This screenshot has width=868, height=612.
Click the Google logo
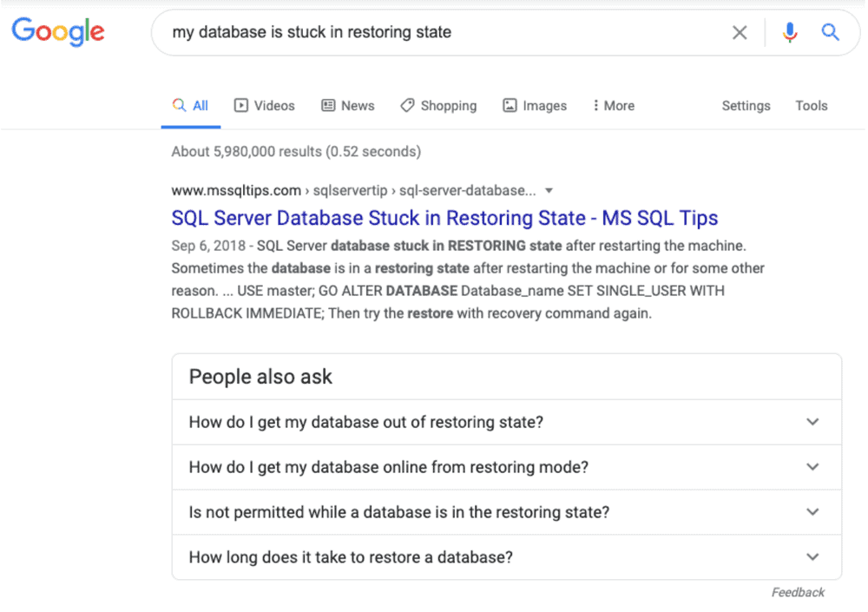click(58, 31)
